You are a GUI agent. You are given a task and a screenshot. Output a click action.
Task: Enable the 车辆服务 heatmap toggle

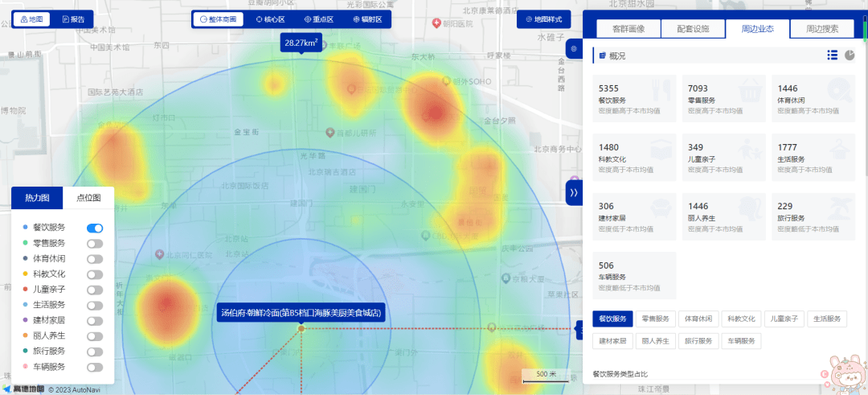95,367
